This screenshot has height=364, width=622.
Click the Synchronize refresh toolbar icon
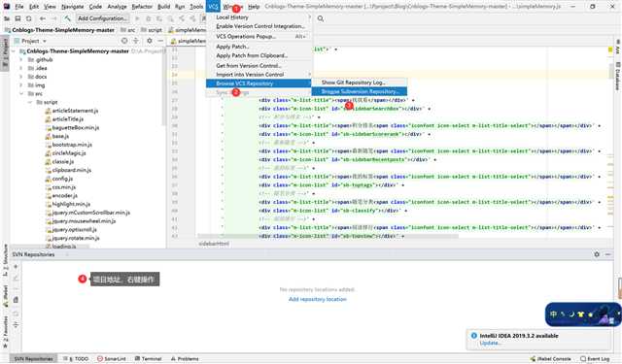click(29, 18)
